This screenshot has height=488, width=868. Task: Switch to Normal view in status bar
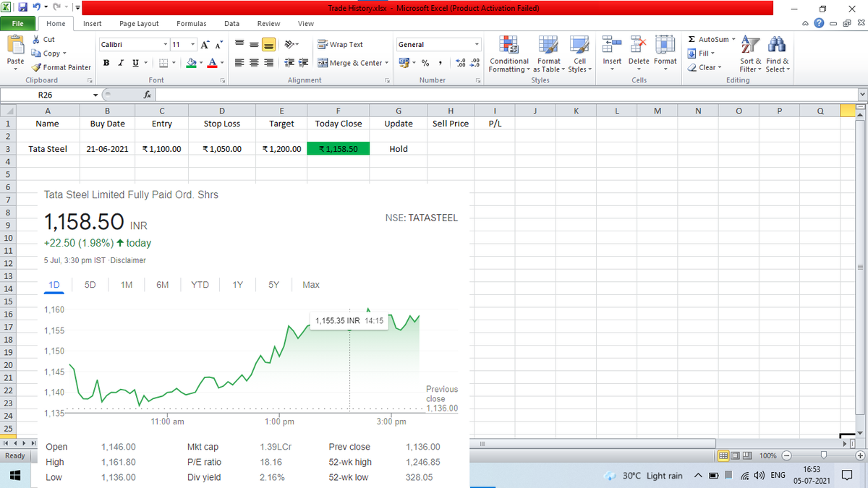pyautogui.click(x=725, y=456)
